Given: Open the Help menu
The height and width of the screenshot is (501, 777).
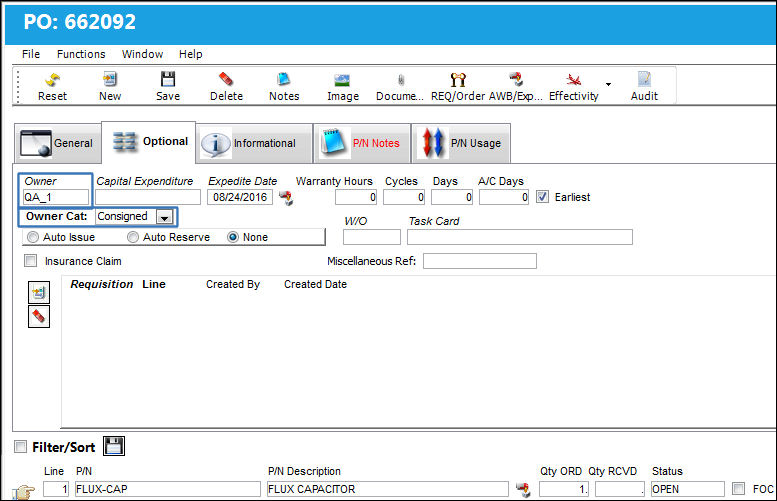Looking at the screenshot, I should click(190, 54).
